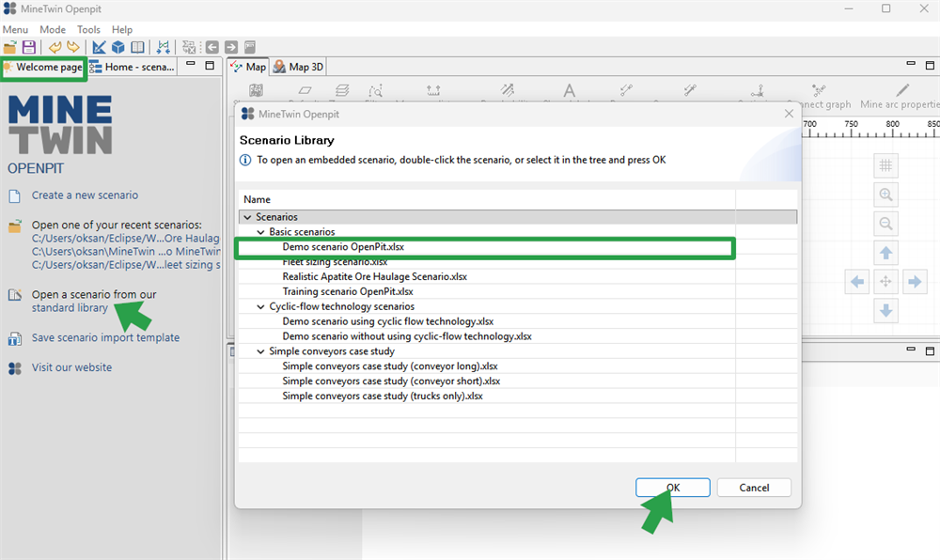This screenshot has width=940, height=560.
Task: Open recent scenario ending in leet sizing s
Action: tap(126, 265)
